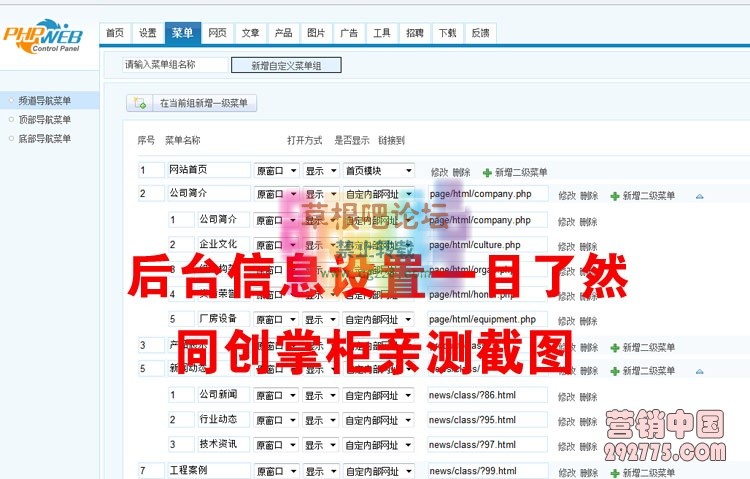Edit the 技术资讯 menu name field

[x=223, y=445]
